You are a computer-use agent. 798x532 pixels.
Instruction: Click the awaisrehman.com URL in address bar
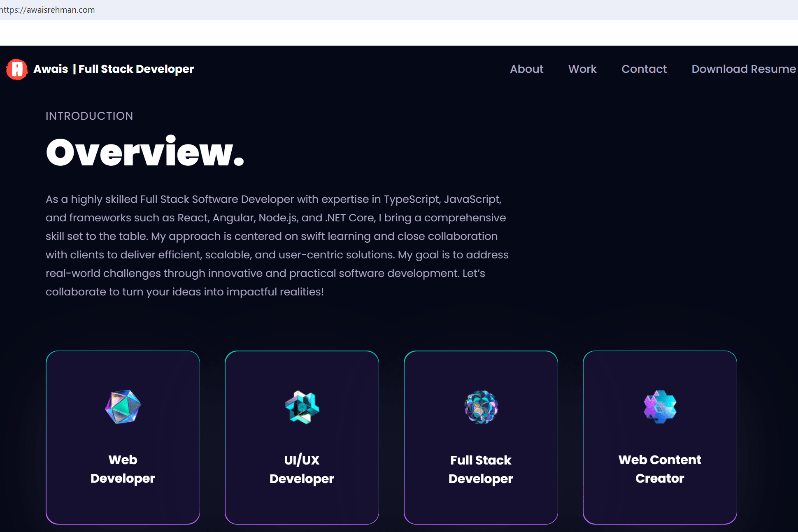(x=48, y=10)
